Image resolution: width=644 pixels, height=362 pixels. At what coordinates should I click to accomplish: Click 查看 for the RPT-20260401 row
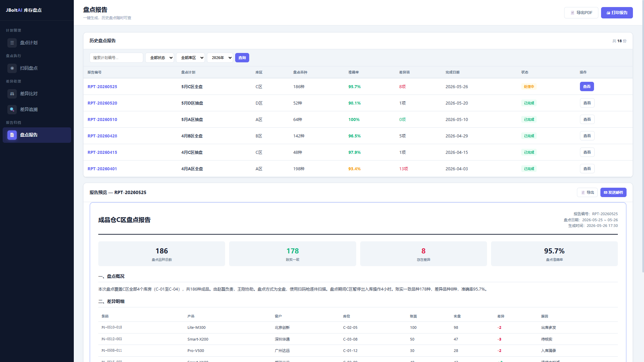pyautogui.click(x=587, y=169)
